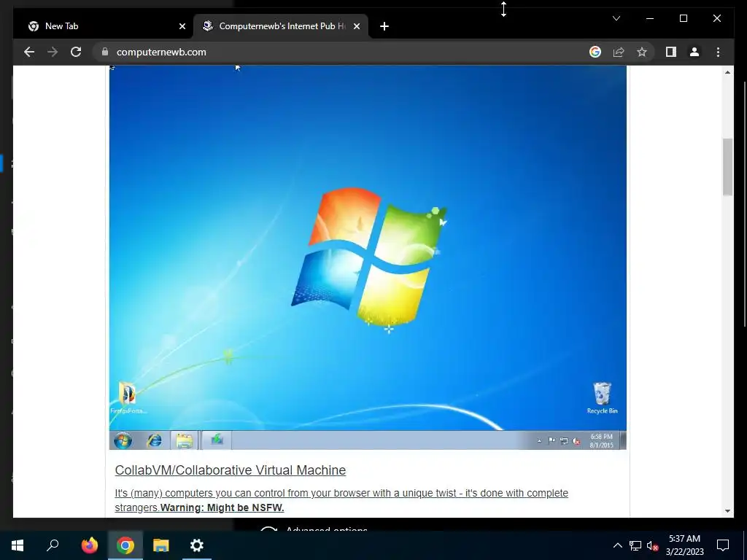Expand the tab search dropdown
This screenshot has height=560, width=747.
[616, 18]
